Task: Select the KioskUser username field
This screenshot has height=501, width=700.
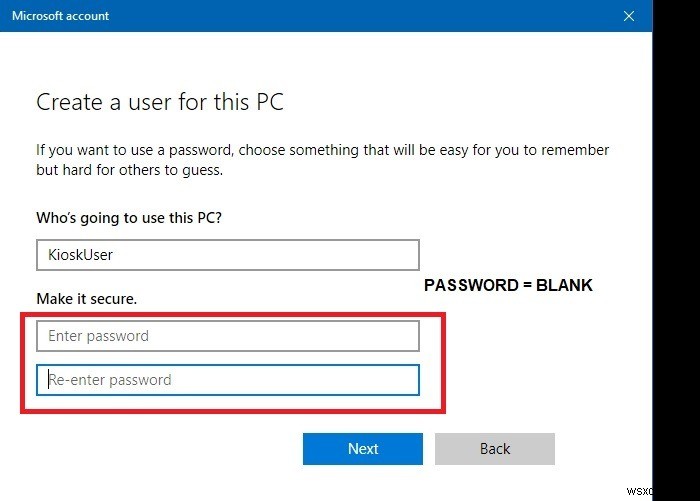Action: pos(227,254)
